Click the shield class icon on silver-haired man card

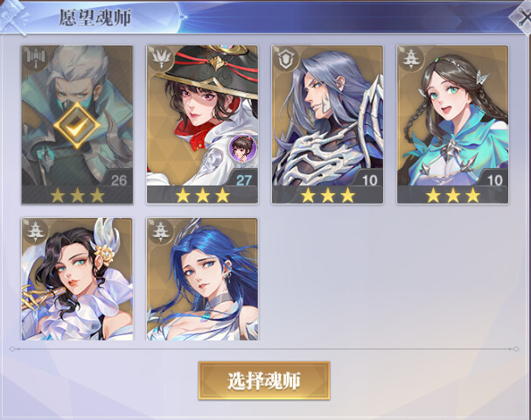[286, 59]
